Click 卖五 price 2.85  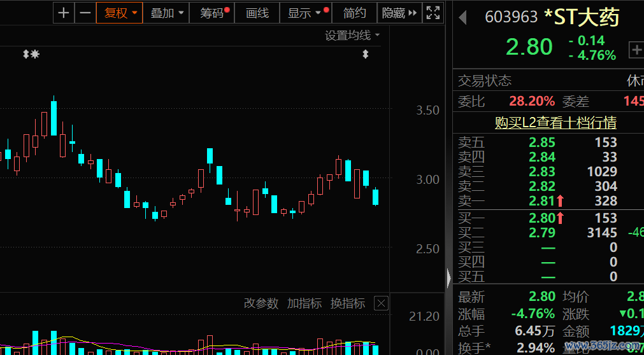tap(542, 143)
